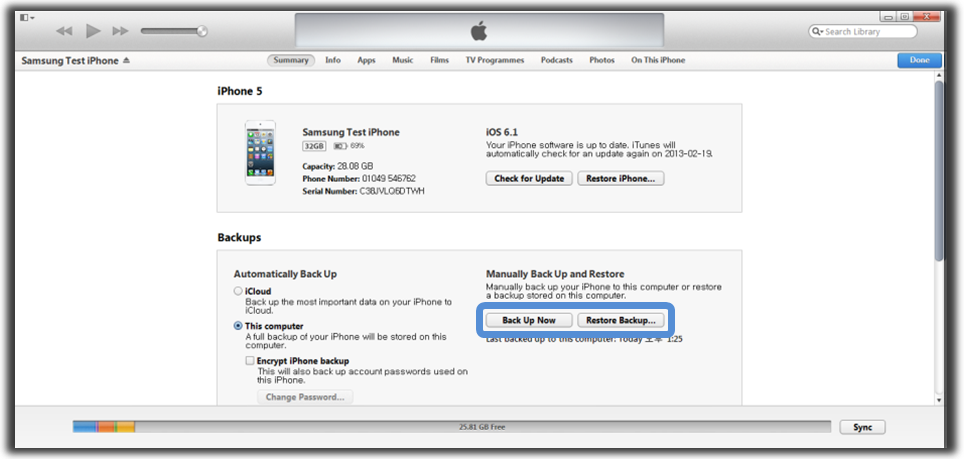964x459 pixels.
Task: Click the play button
Action: click(93, 31)
